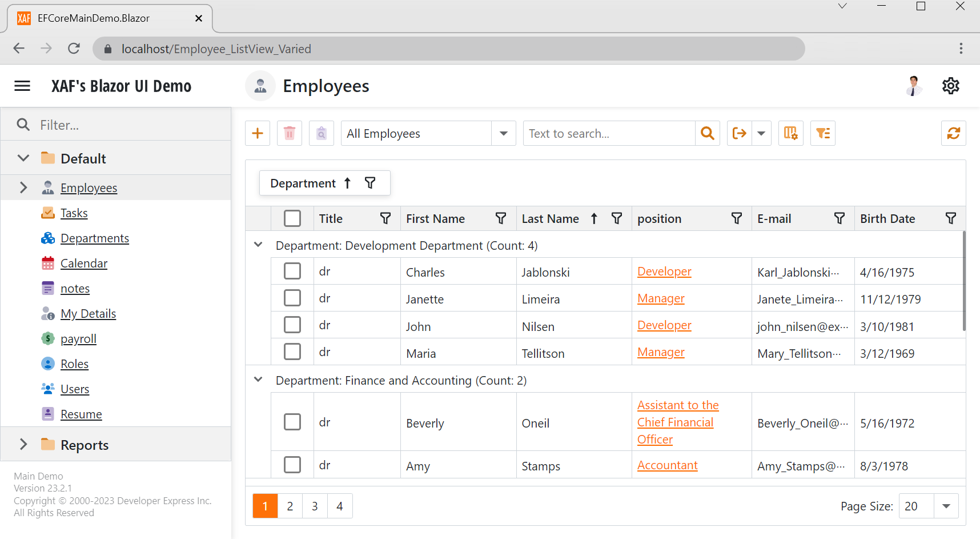Collapse the Finance and Accounting group

coord(258,380)
